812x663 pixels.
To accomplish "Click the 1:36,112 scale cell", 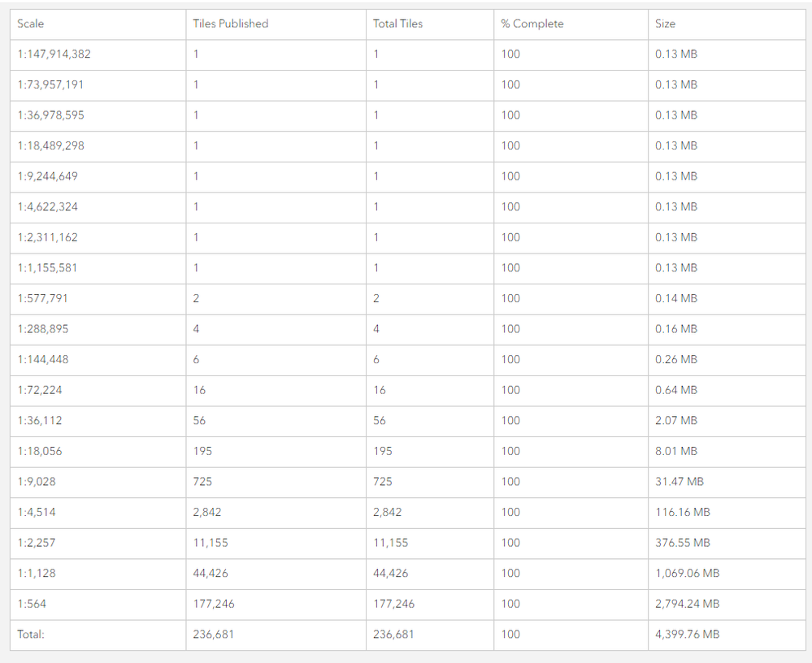I will click(39, 420).
